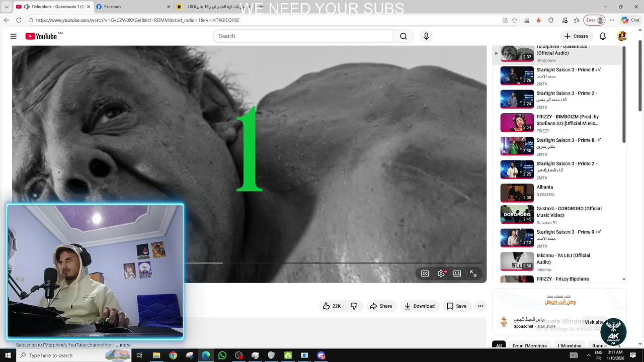644x362 pixels.
Task: Show hidden system tray icons chevron
Action: coord(589,355)
